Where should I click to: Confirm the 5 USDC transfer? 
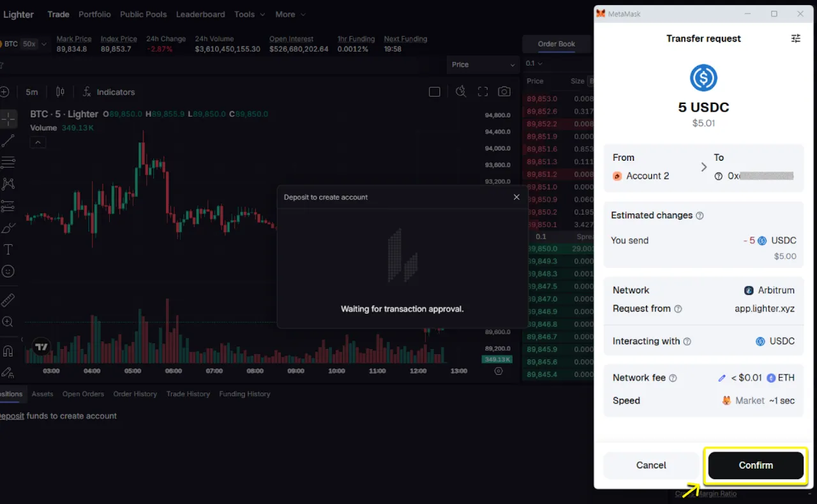(756, 466)
